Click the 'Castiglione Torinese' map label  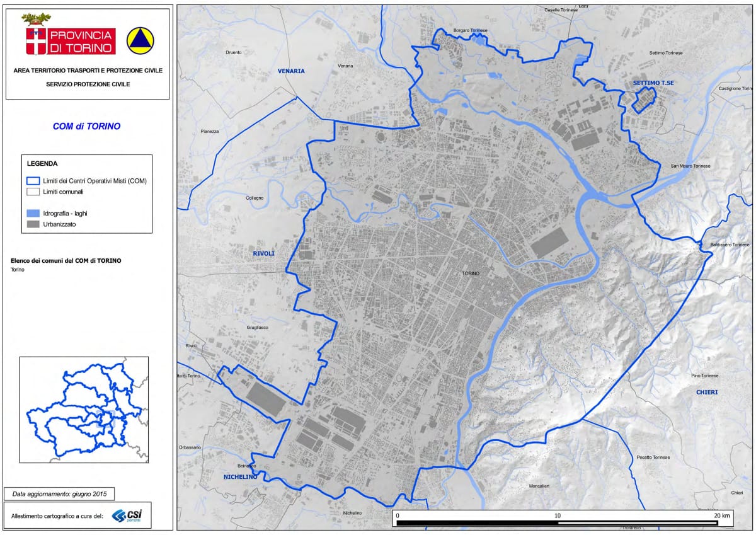(x=735, y=88)
